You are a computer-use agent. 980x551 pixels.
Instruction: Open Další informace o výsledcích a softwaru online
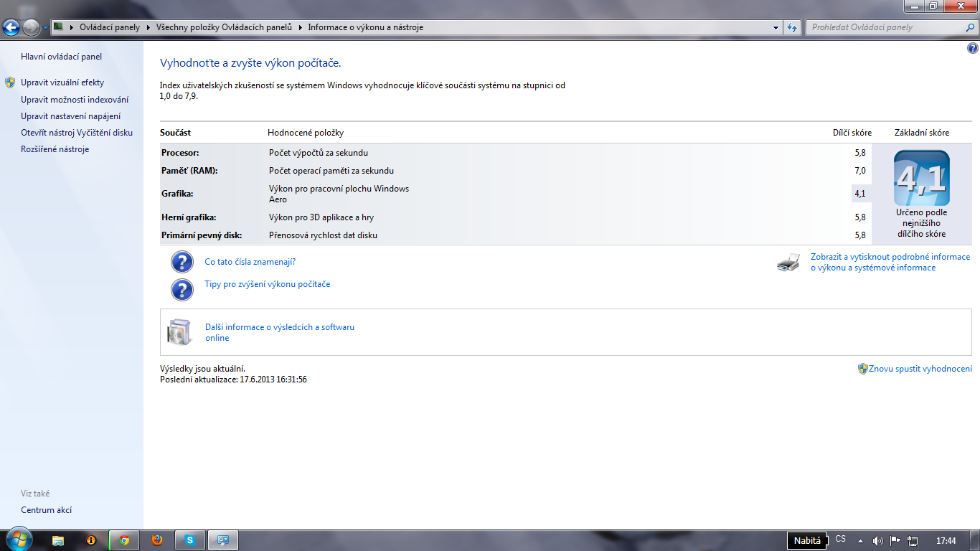pos(280,332)
